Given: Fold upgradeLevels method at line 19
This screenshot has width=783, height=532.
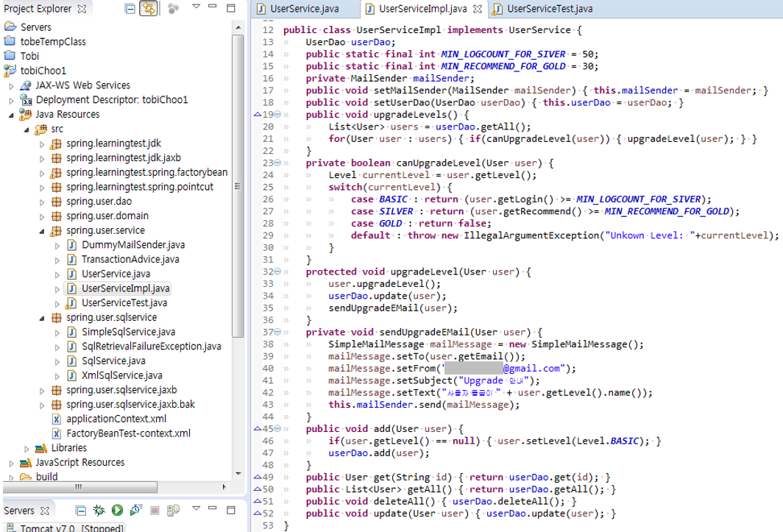Looking at the screenshot, I should pyautogui.click(x=277, y=114).
